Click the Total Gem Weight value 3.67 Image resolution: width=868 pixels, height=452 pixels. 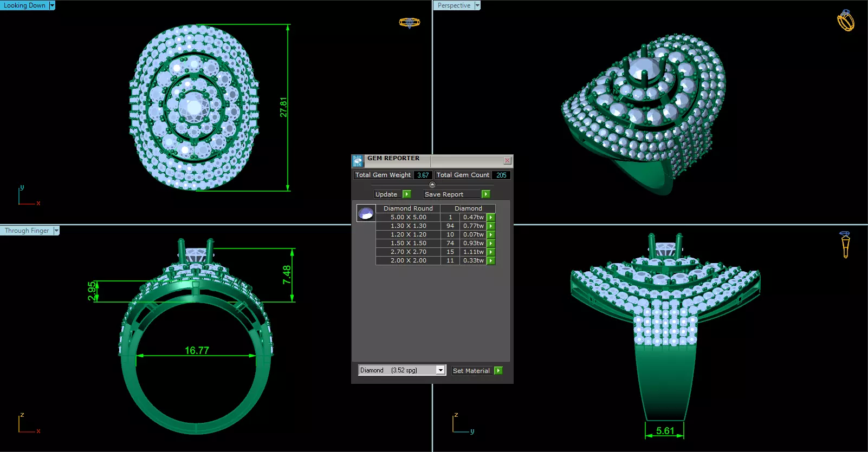(x=423, y=175)
